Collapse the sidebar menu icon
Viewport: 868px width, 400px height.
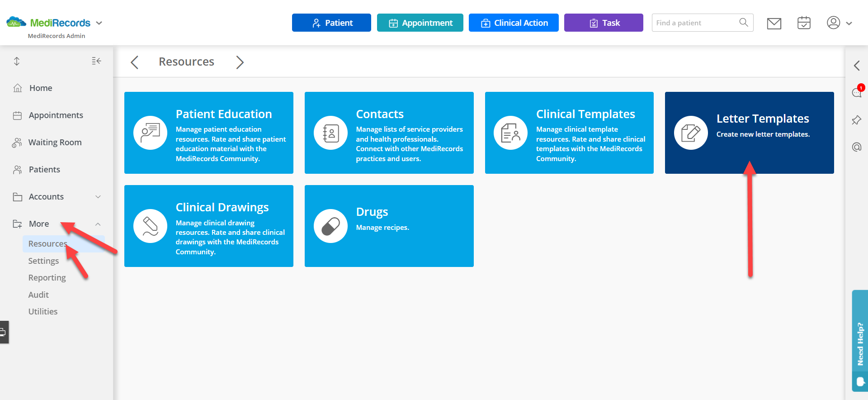tap(96, 61)
